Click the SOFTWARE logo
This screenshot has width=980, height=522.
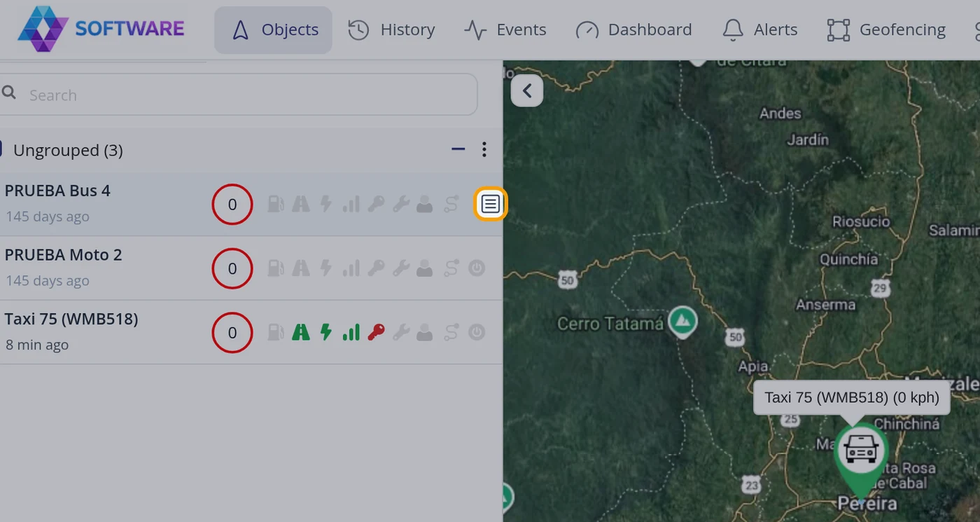click(101, 29)
